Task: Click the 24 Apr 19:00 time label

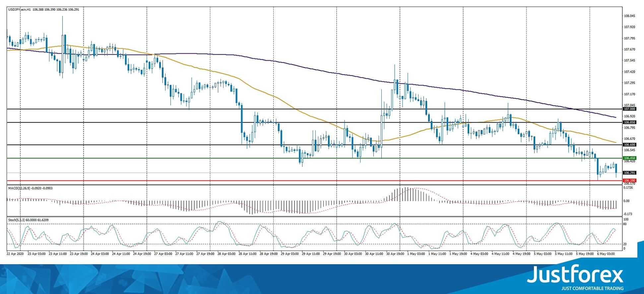Action: 142,254
